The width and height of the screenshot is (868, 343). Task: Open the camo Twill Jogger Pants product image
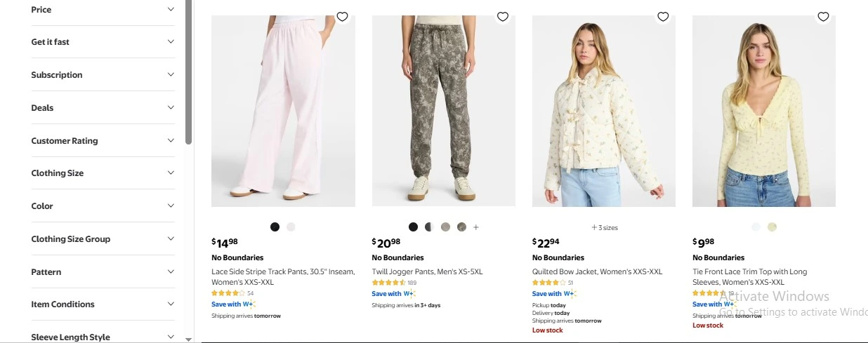[443, 111]
